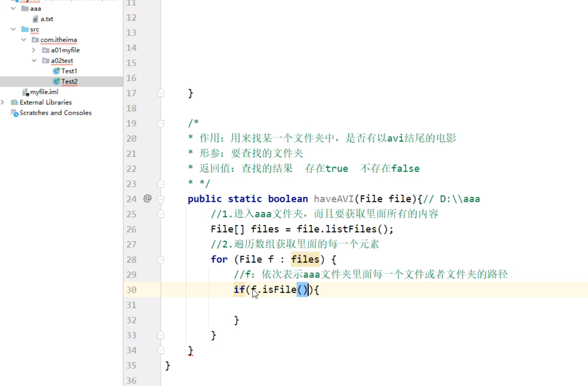
Task: Fold the comment block at line 19
Action: [160, 123]
